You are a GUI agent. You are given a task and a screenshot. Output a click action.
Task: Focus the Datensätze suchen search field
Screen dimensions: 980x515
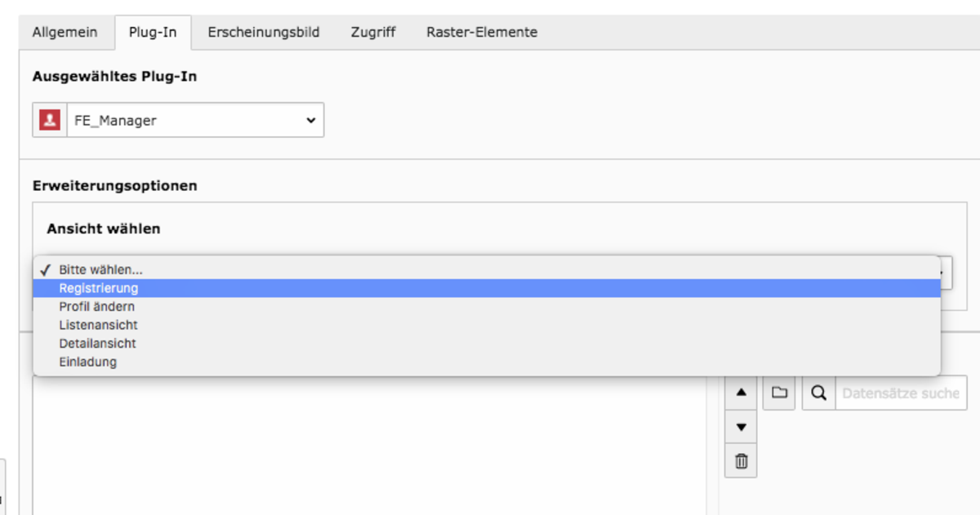click(901, 393)
